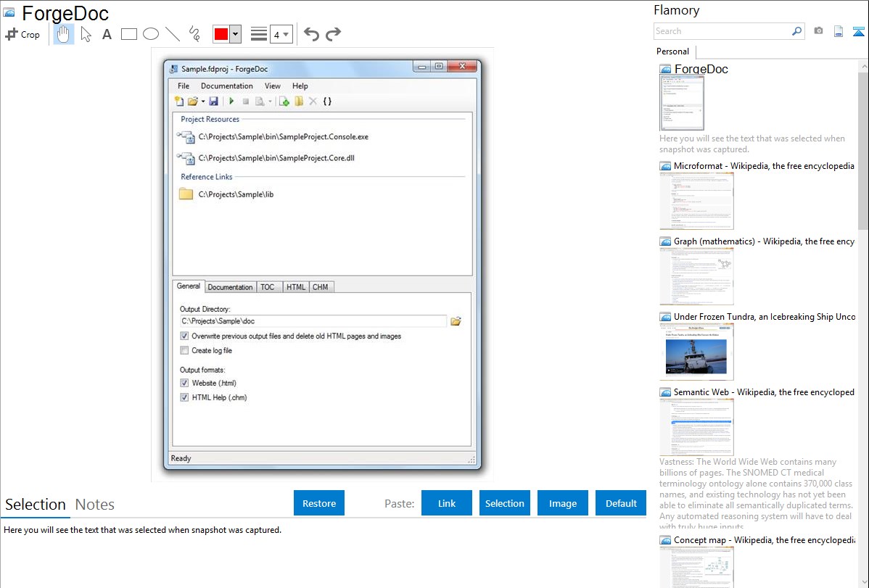Click the camera snapshot icon
Screen dimensions: 869x588
[x=818, y=31]
